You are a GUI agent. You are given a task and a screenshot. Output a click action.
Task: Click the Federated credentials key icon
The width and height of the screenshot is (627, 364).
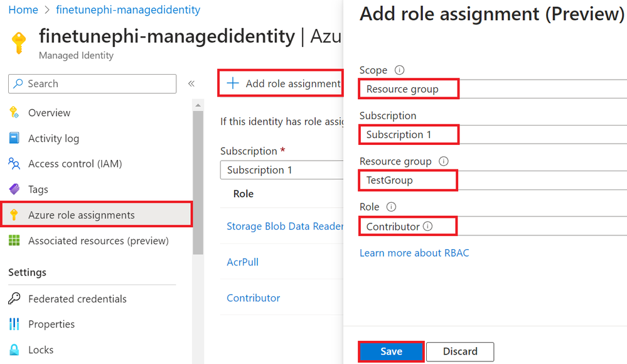[14, 299]
